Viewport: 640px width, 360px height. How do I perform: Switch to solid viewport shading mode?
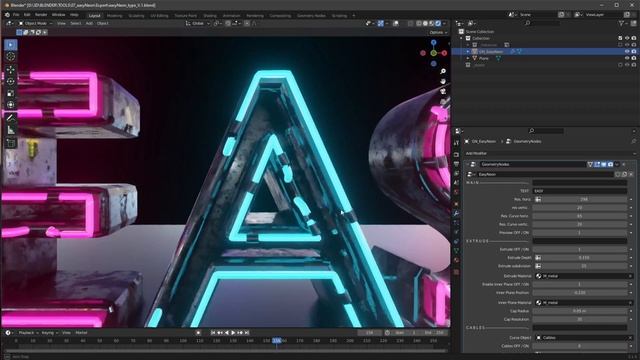coord(425,24)
